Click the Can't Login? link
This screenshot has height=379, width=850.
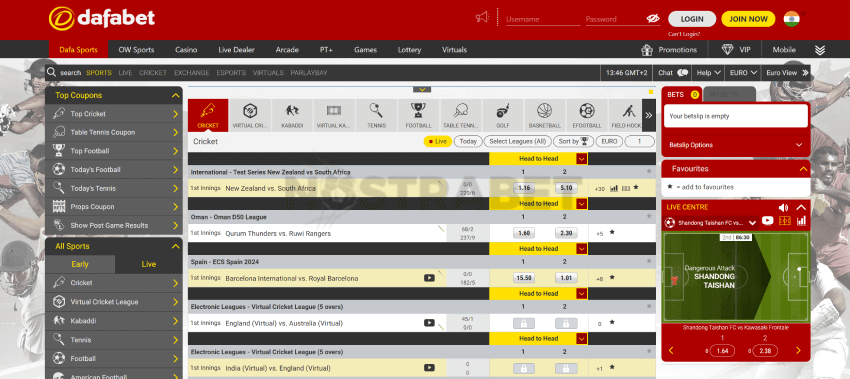684,34
